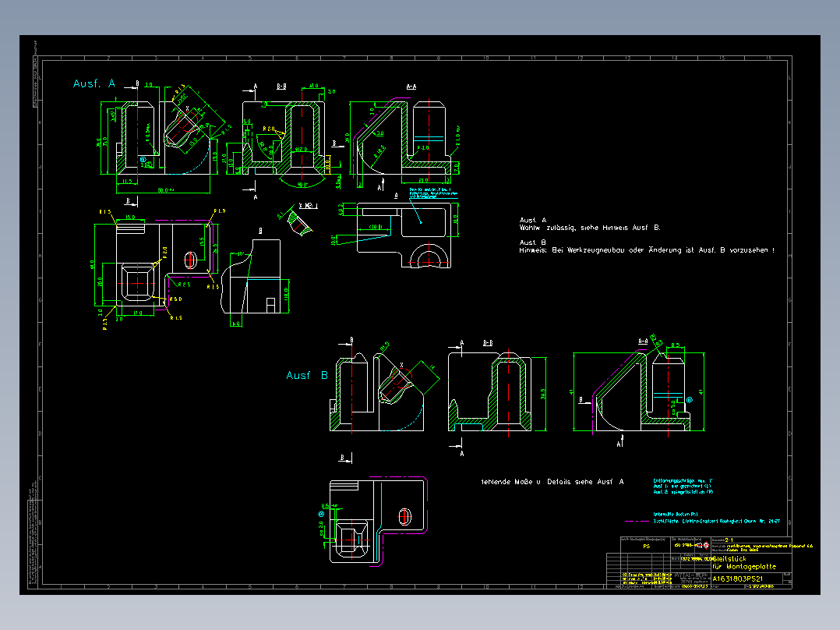840x630 pixels.
Task: Select the '8.5' dimension in Ausf B A-A section
Action: coord(675,345)
